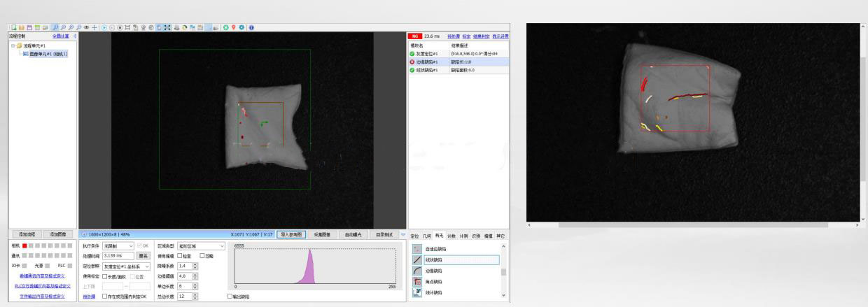Open the 全部计算 link
Screen dimensions: 868x307
coord(61,36)
